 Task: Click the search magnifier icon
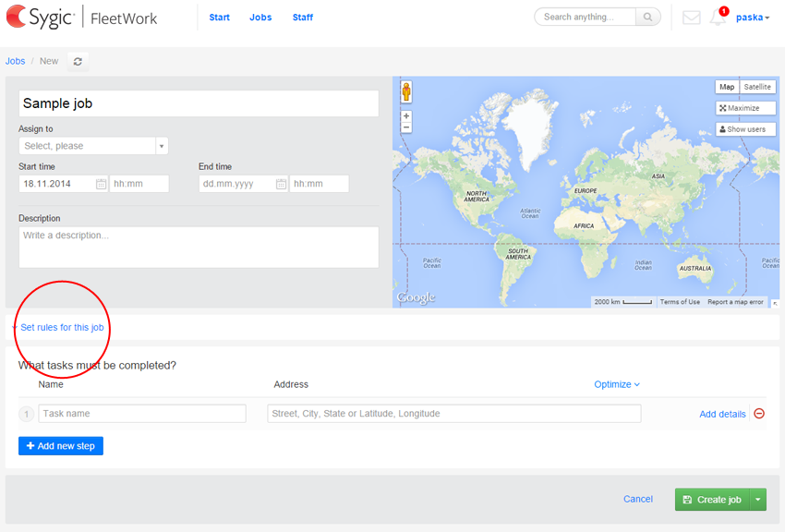click(x=647, y=17)
